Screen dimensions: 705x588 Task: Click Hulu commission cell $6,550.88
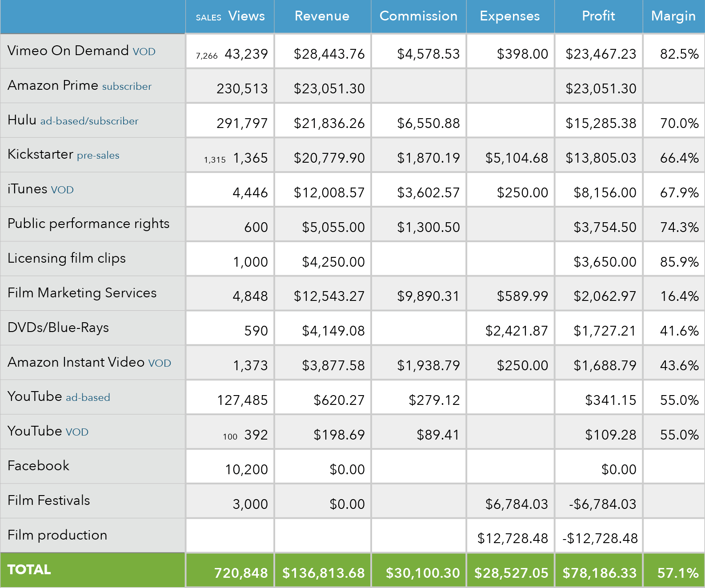click(419, 120)
